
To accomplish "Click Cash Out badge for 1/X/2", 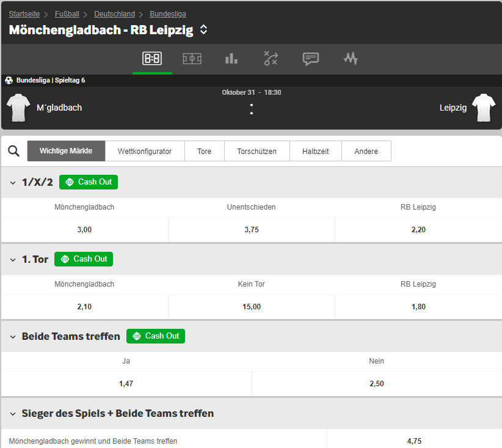I will (89, 182).
